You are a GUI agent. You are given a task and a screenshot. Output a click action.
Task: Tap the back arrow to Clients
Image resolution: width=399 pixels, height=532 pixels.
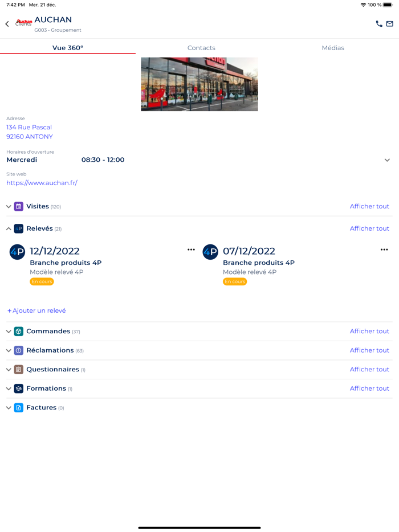[x=7, y=24]
